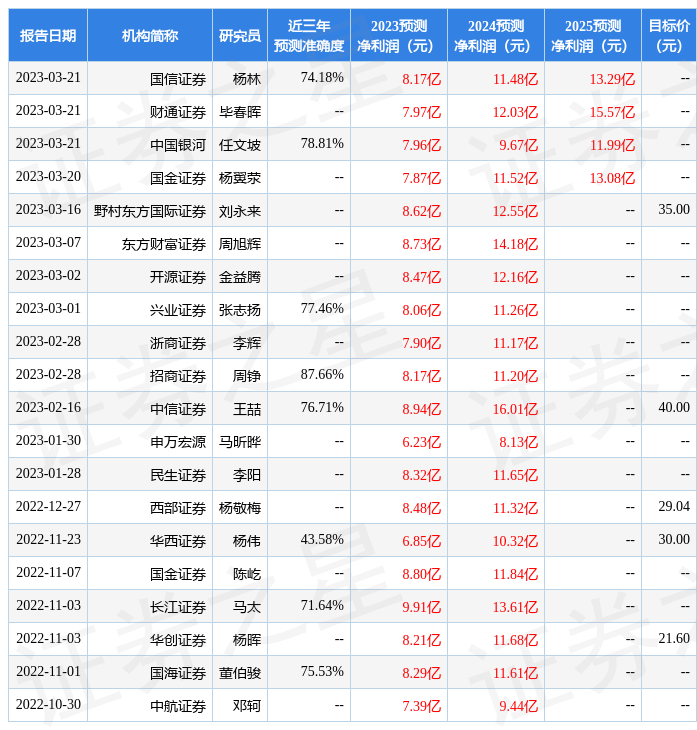The height and width of the screenshot is (730, 697).
Task: Click the 14.18亿 2024 forecast value
Action: (515, 244)
